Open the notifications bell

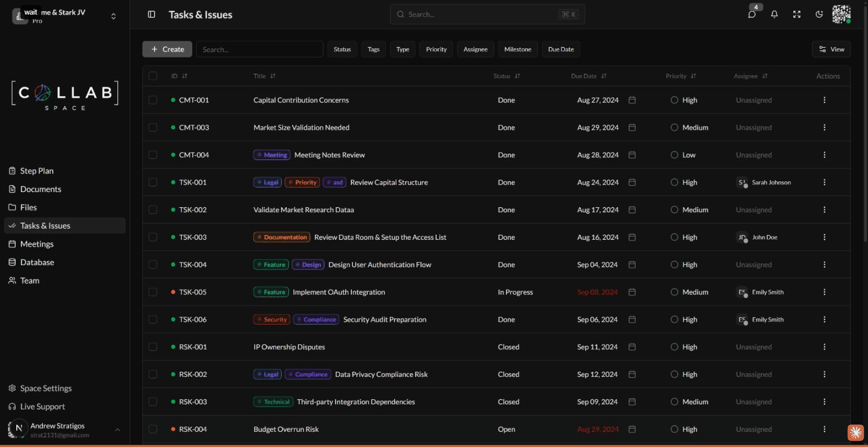click(x=774, y=14)
